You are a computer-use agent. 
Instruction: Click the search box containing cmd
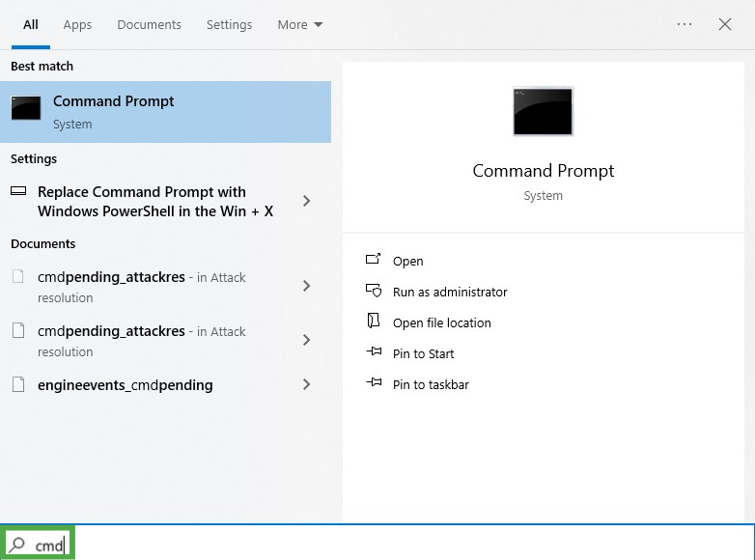pyautogui.click(x=377, y=545)
